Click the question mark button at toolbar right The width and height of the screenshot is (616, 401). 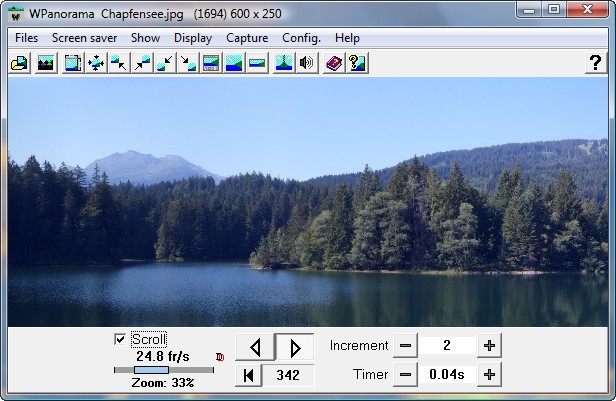594,63
